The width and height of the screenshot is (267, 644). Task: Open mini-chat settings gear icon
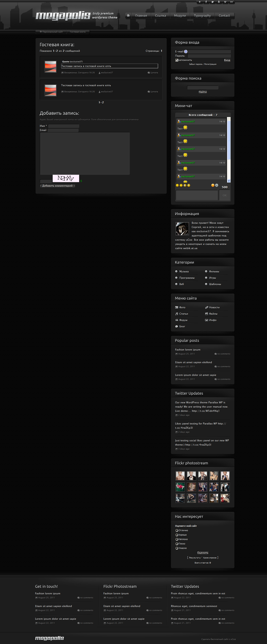click(217, 185)
